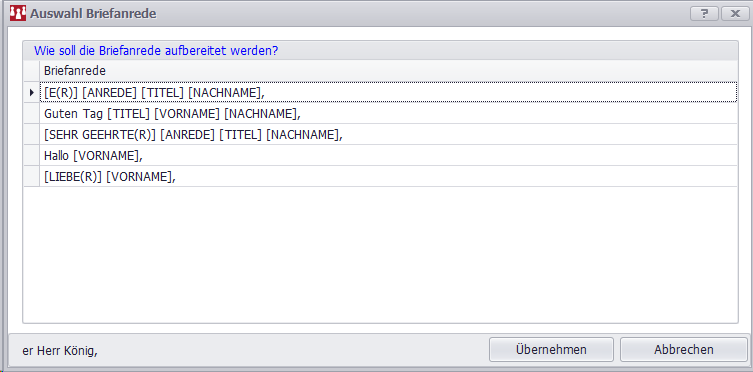Click row selector beside '[LIEBE(R)]' row
Image resolution: width=753 pixels, height=372 pixels.
pyautogui.click(x=32, y=177)
